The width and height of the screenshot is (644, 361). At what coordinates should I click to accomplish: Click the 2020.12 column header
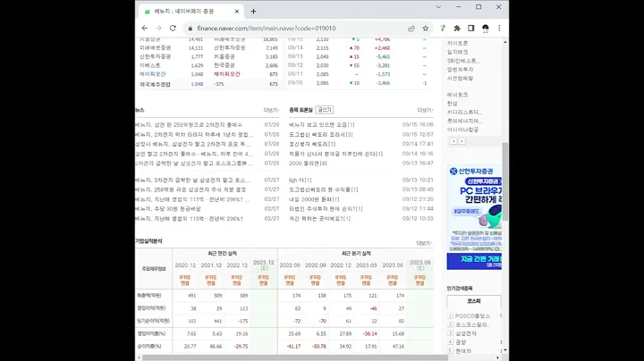(185, 265)
